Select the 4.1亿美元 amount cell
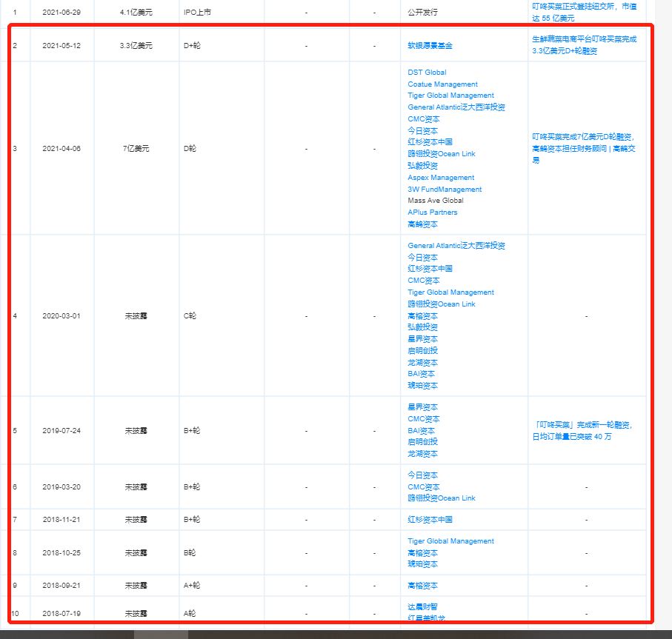Image resolution: width=672 pixels, height=639 pixels. coord(136,13)
